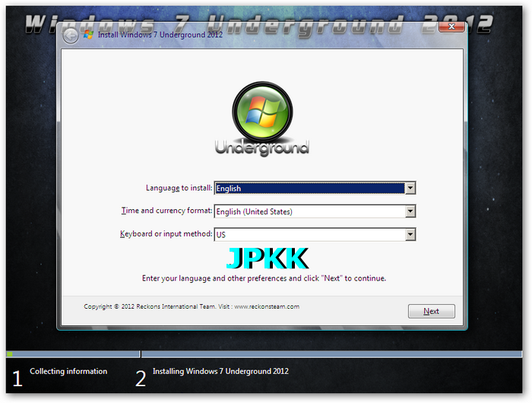Viewport: 532px width, 403px height.
Task: Click the 'Time and currency format:' label
Action: coord(166,211)
